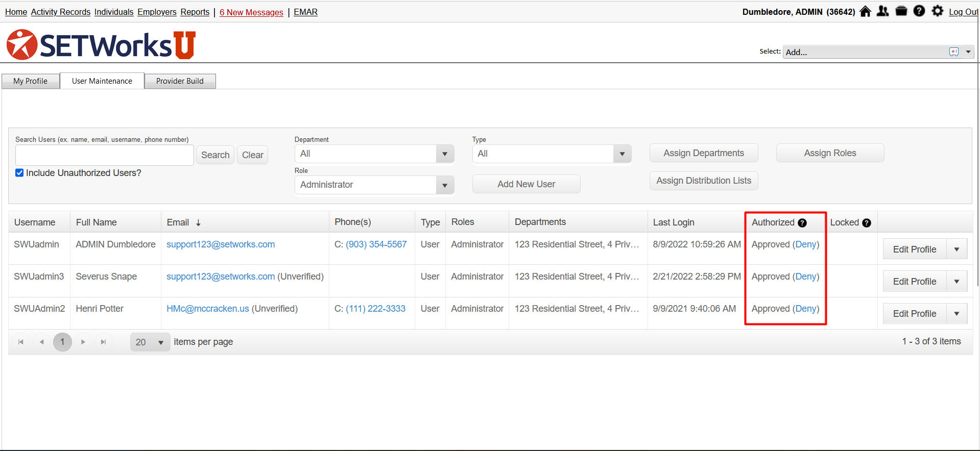Focus the Search Users text field
This screenshot has width=980, height=451.
pyautogui.click(x=105, y=155)
